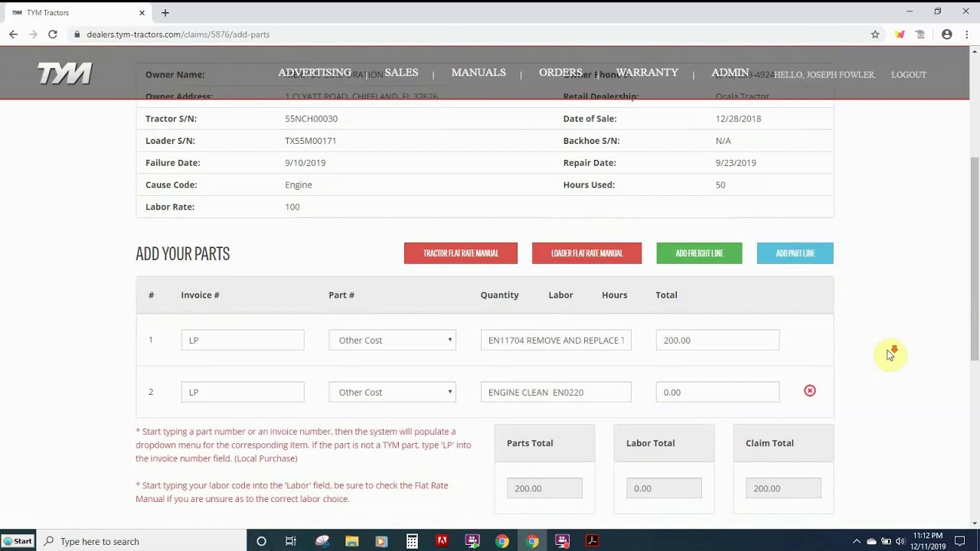Open the first Chrome taskbar icon

[502, 541]
